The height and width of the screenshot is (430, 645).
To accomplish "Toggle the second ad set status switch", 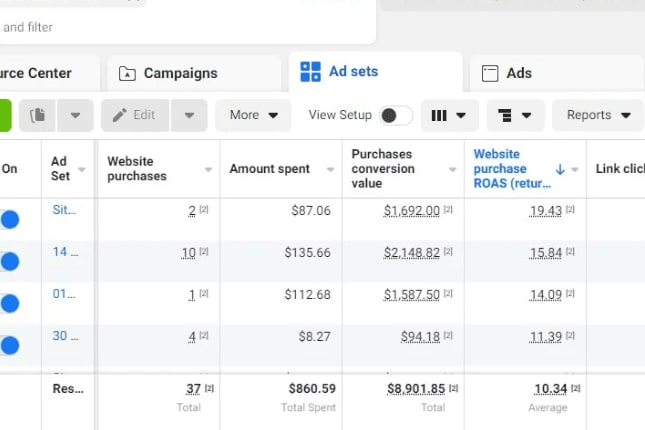I will [10, 261].
